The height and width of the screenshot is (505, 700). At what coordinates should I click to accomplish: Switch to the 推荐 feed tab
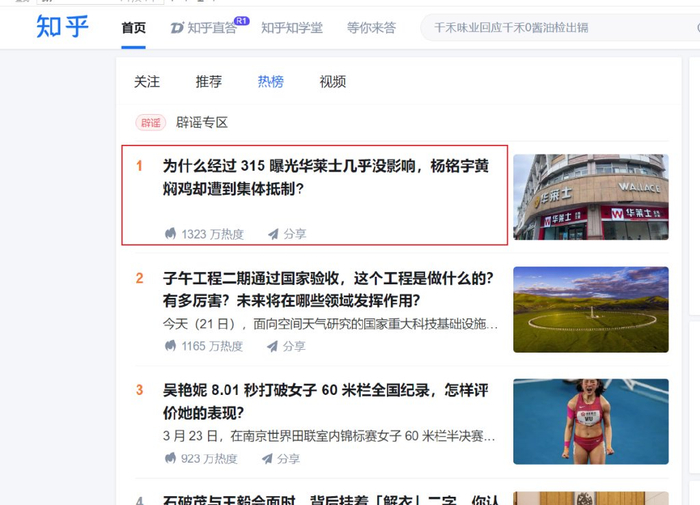(208, 82)
